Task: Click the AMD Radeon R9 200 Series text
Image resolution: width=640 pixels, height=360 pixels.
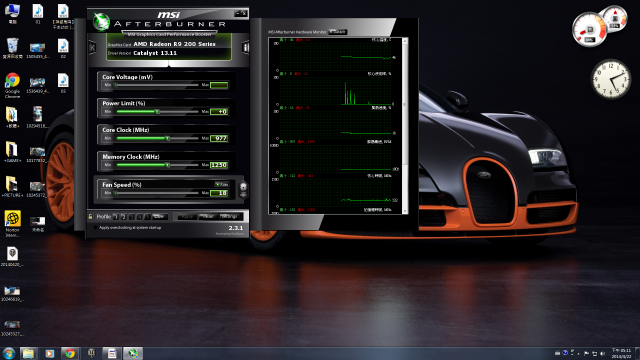Action: [x=174, y=44]
